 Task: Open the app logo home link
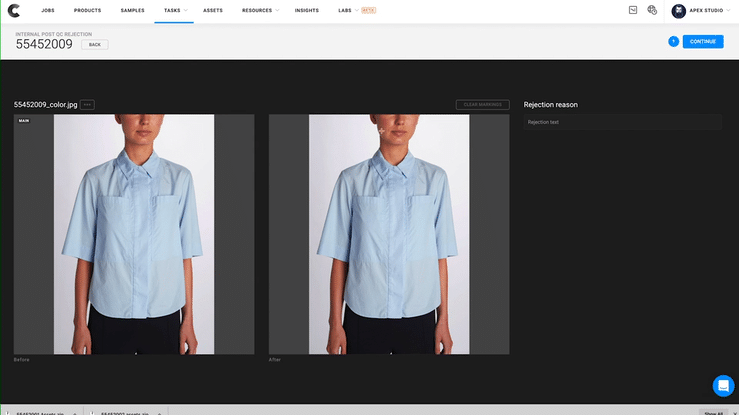coord(14,10)
